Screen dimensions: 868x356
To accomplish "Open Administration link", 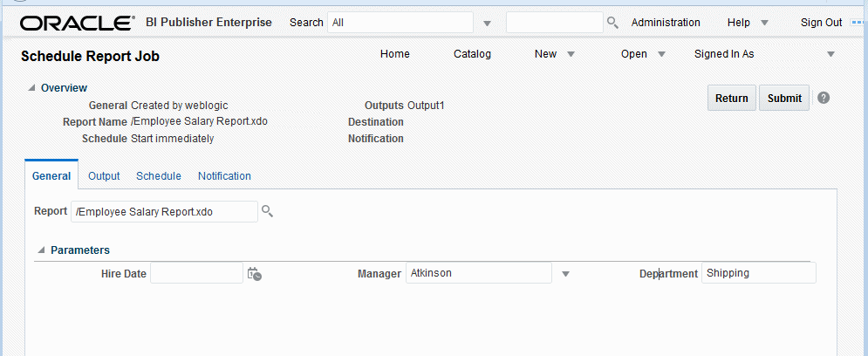I will (666, 23).
